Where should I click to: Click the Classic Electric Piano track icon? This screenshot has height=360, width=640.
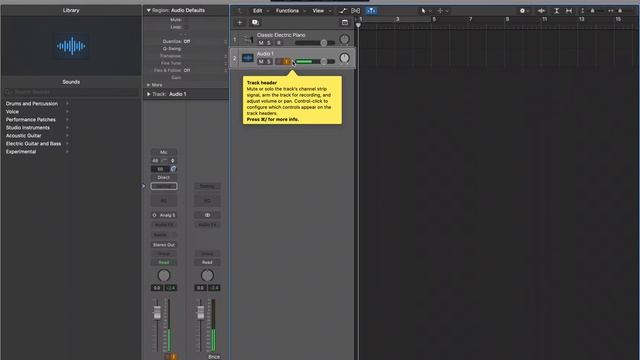click(x=248, y=39)
